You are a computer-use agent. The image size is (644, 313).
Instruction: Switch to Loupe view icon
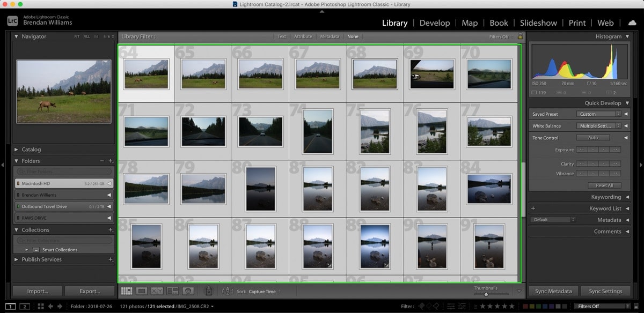pyautogui.click(x=142, y=291)
